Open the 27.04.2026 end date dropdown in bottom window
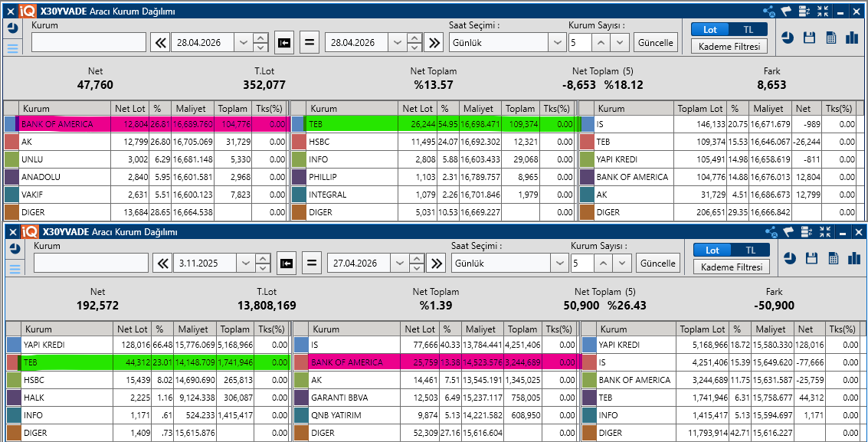 pyautogui.click(x=398, y=264)
